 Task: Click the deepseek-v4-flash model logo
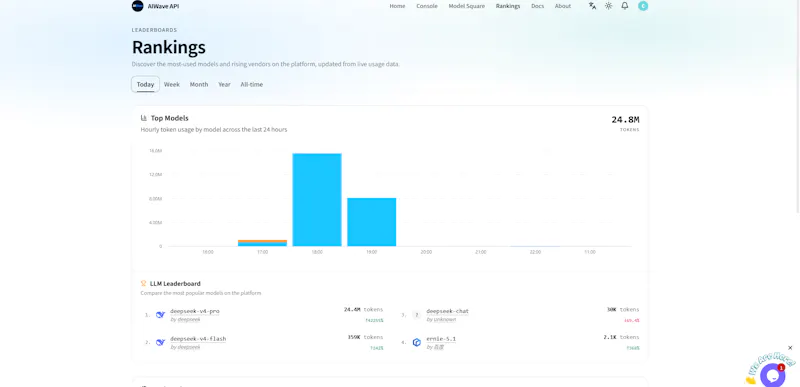click(160, 342)
